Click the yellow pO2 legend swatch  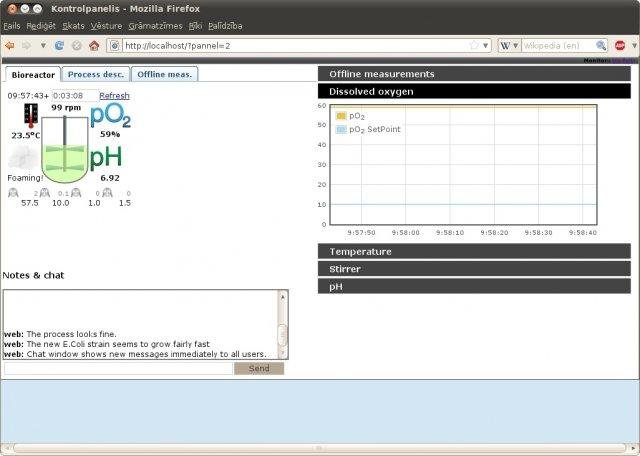tap(341, 116)
